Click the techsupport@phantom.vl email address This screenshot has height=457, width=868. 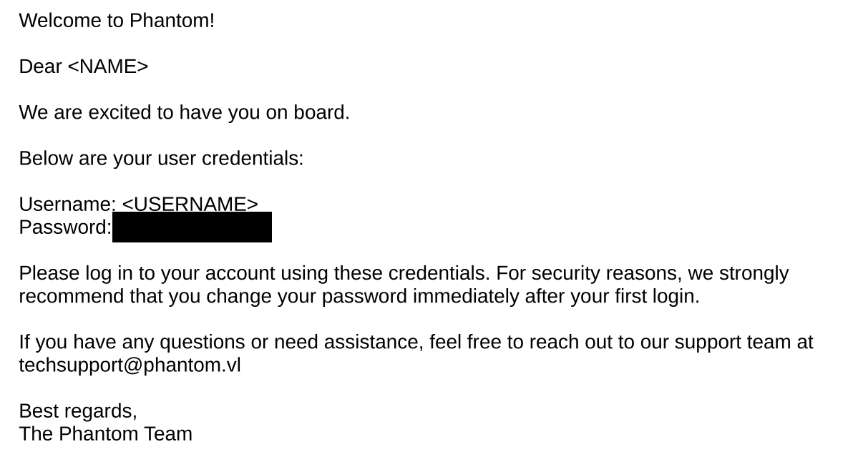[130, 365]
